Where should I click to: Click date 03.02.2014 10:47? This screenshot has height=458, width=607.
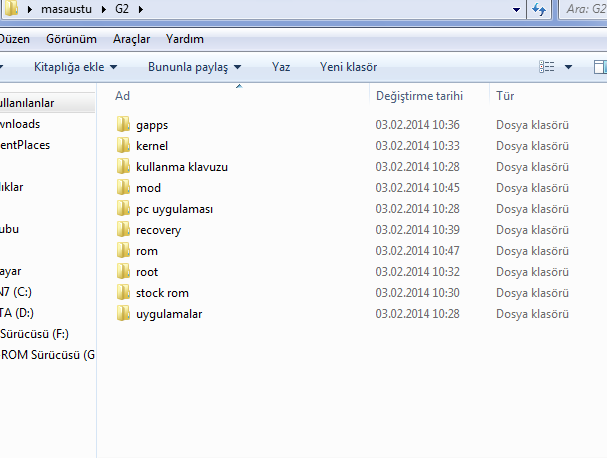tap(417, 251)
